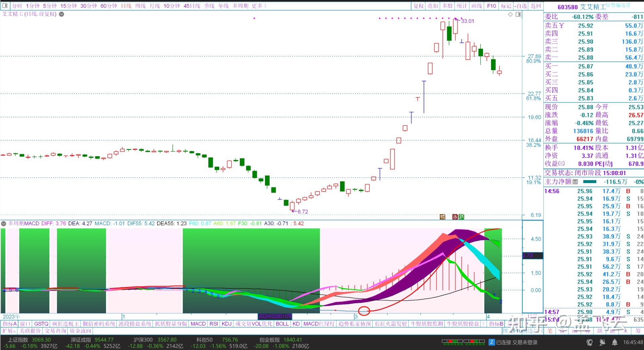Click the split-window icon beside the diamond marker
The height and width of the screenshot is (350, 644).
pos(518,14)
